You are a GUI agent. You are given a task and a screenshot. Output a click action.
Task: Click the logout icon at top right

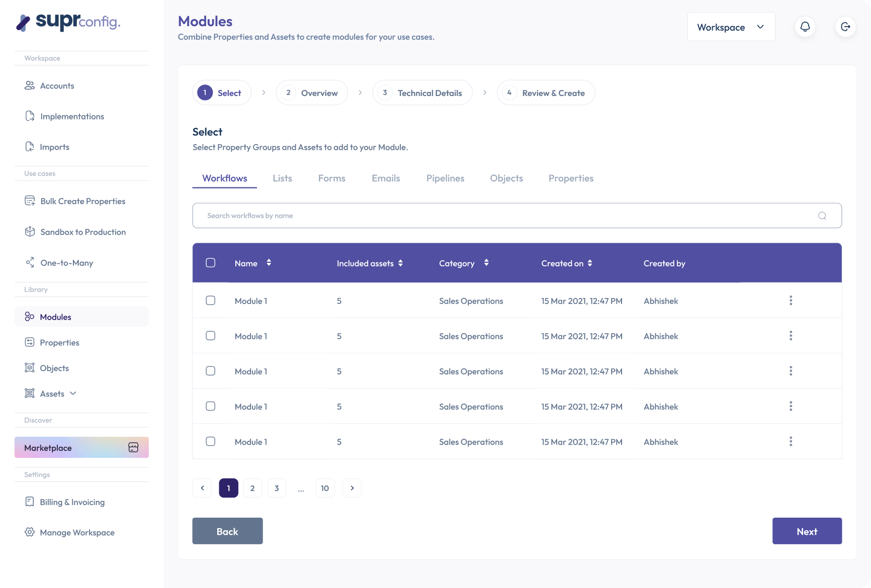[845, 27]
